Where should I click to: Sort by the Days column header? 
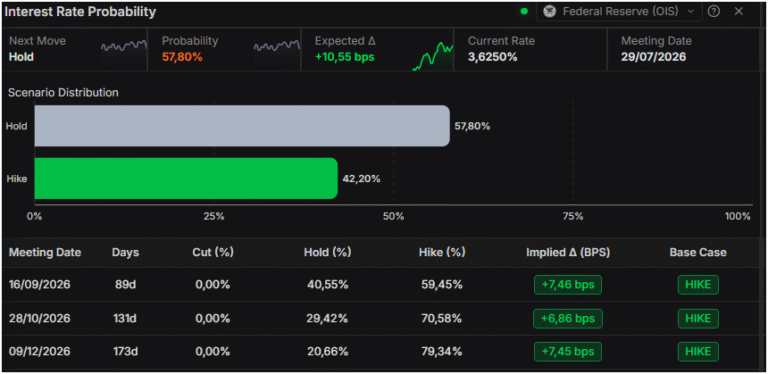click(x=125, y=253)
